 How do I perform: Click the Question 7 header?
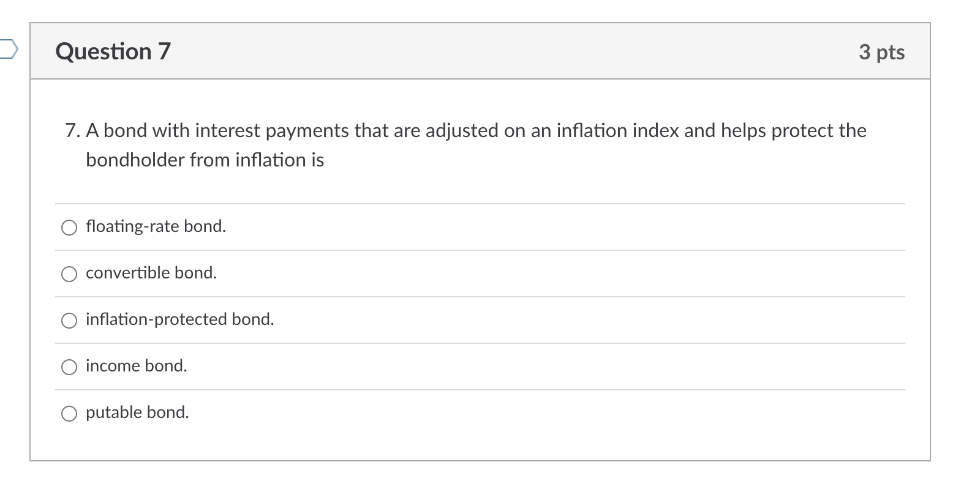(x=112, y=51)
